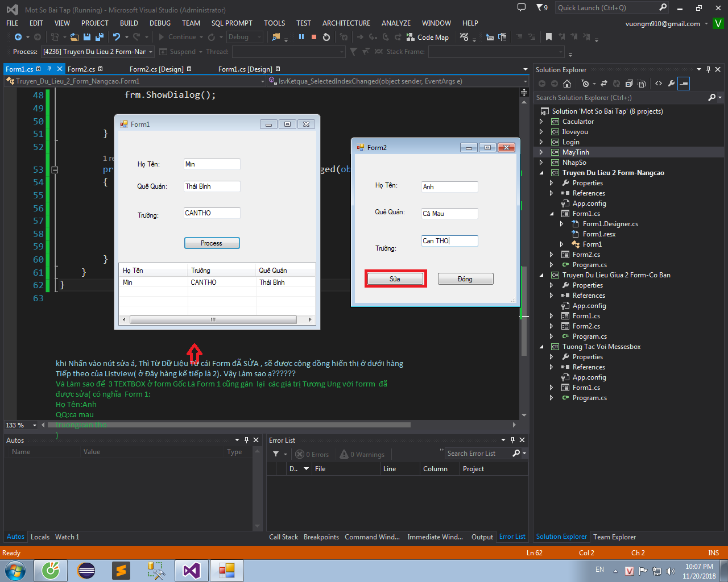This screenshot has height=582, width=728.
Task: Click the Restart debugging icon
Action: point(326,37)
